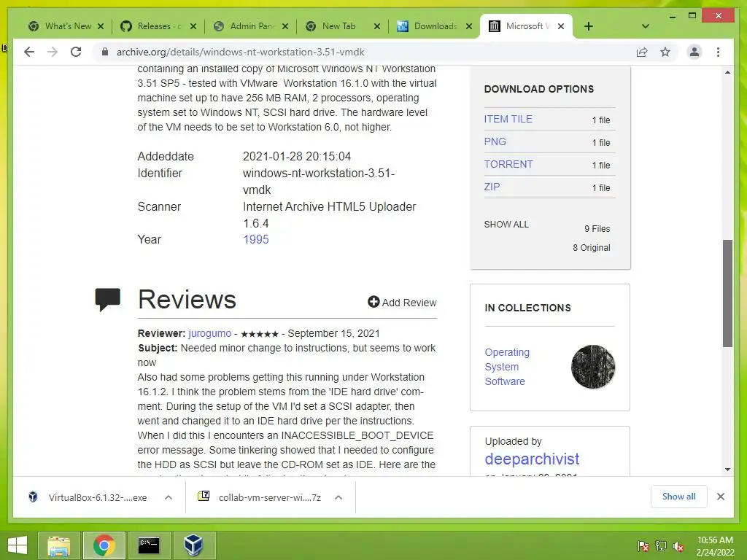The height and width of the screenshot is (560, 747).
Task: Close the What's New tab
Action: click(x=101, y=26)
